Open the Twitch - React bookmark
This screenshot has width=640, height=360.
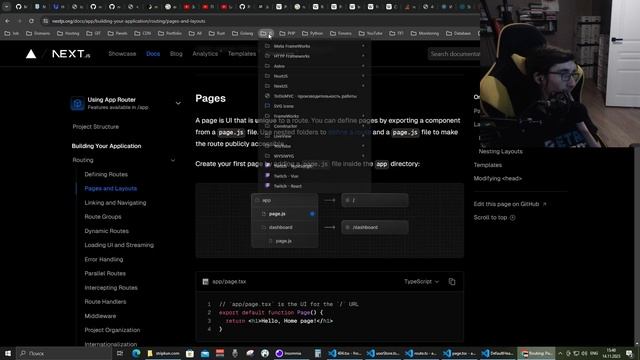coord(314,186)
